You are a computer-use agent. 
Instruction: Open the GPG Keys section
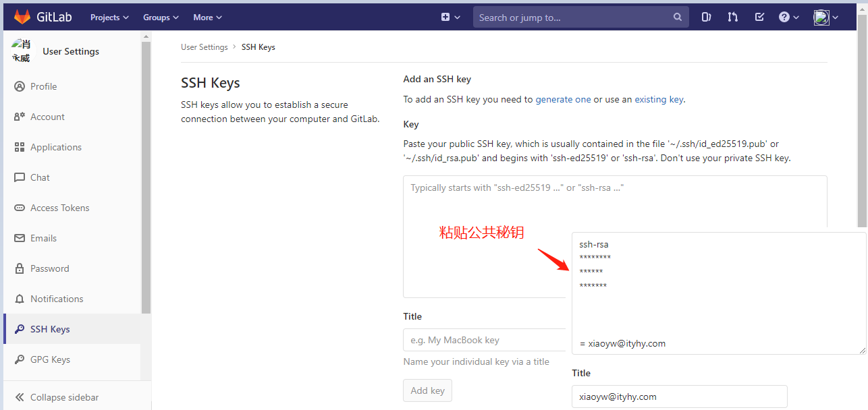pyautogui.click(x=52, y=359)
